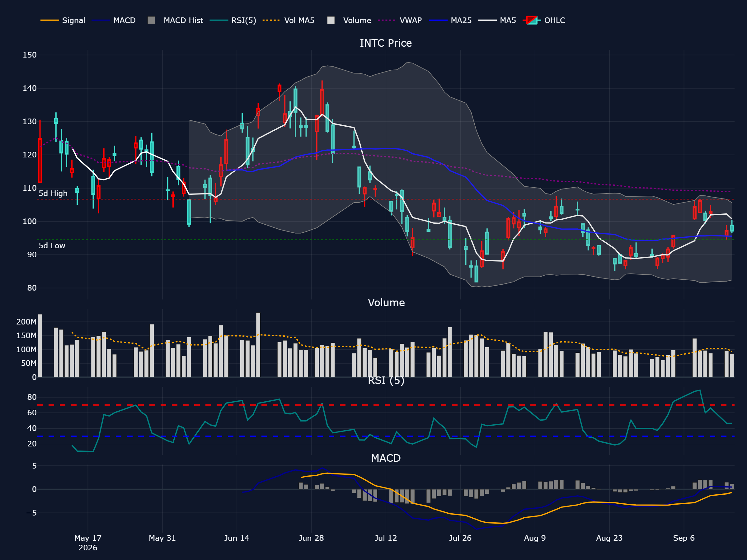Click the May 17 2026 axis label
Screen dimensions: 747x560
click(x=88, y=543)
